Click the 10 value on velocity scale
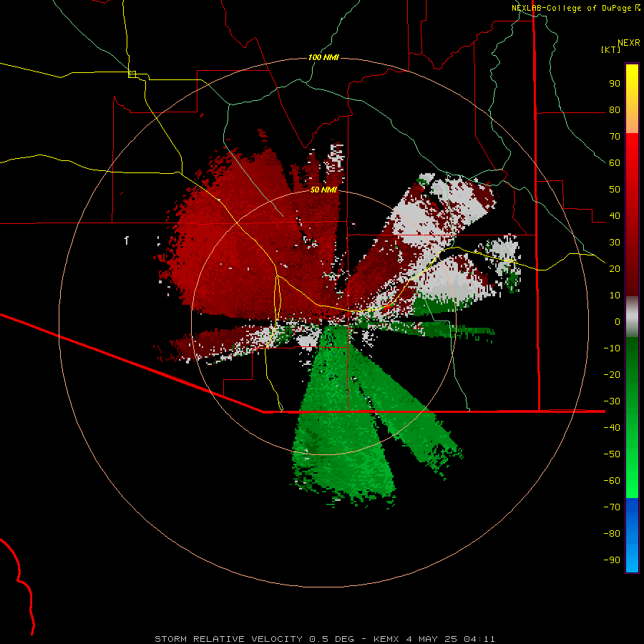 (x=615, y=296)
